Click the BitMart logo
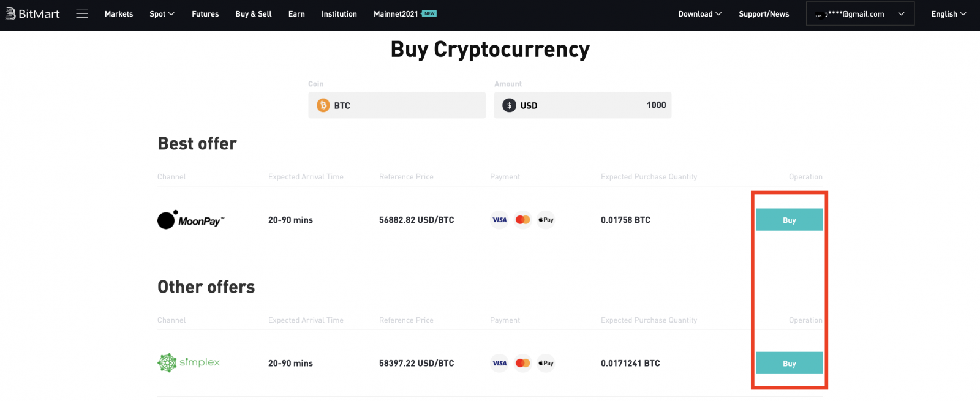Viewport: 980px width, 401px height. (32, 14)
